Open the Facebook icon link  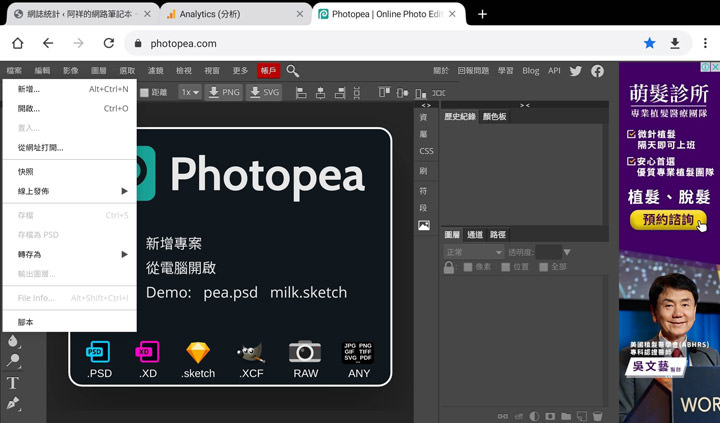click(597, 71)
